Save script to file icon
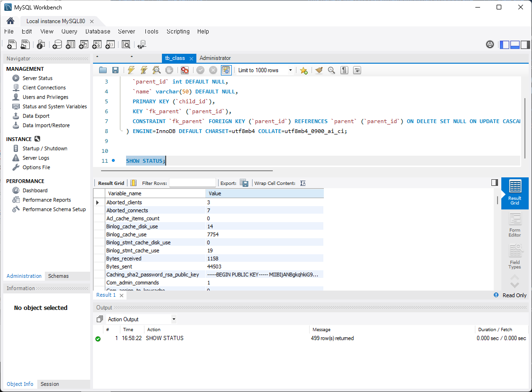The height and width of the screenshot is (392, 532). click(115, 70)
